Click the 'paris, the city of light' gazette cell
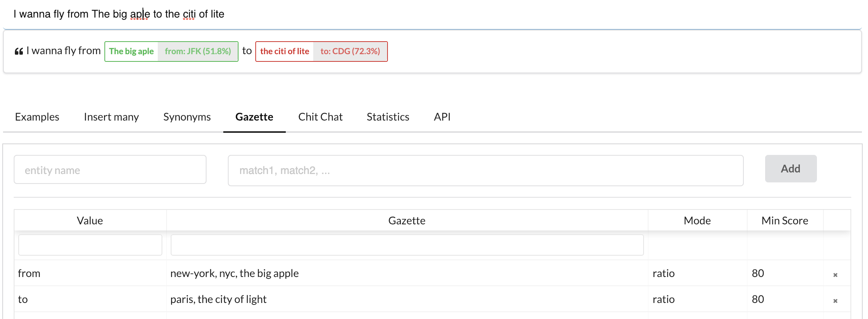 pos(218,299)
